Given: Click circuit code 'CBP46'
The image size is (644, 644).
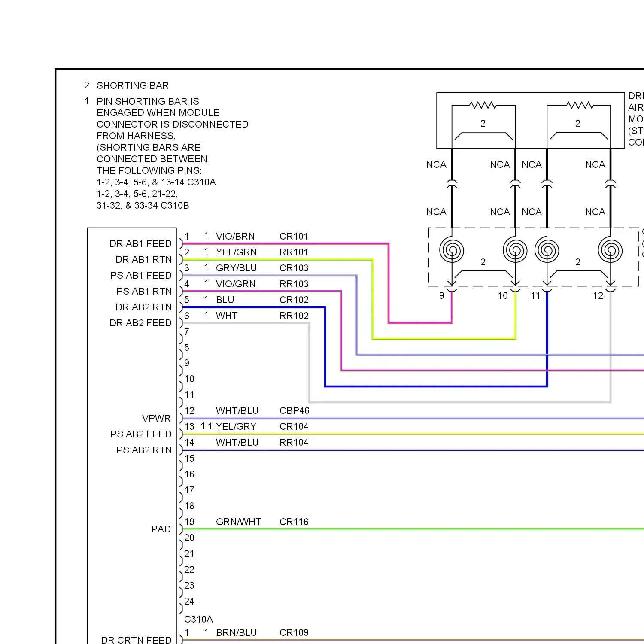Looking at the screenshot, I should [294, 410].
